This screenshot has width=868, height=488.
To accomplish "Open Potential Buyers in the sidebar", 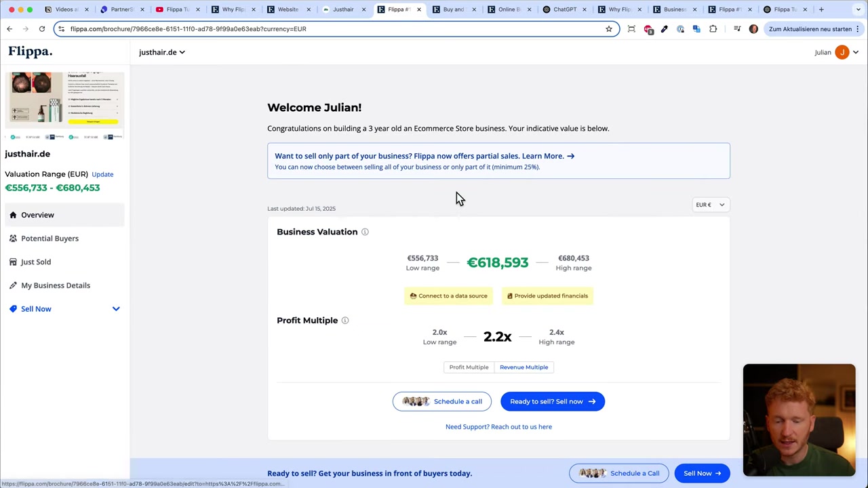I will click(50, 239).
